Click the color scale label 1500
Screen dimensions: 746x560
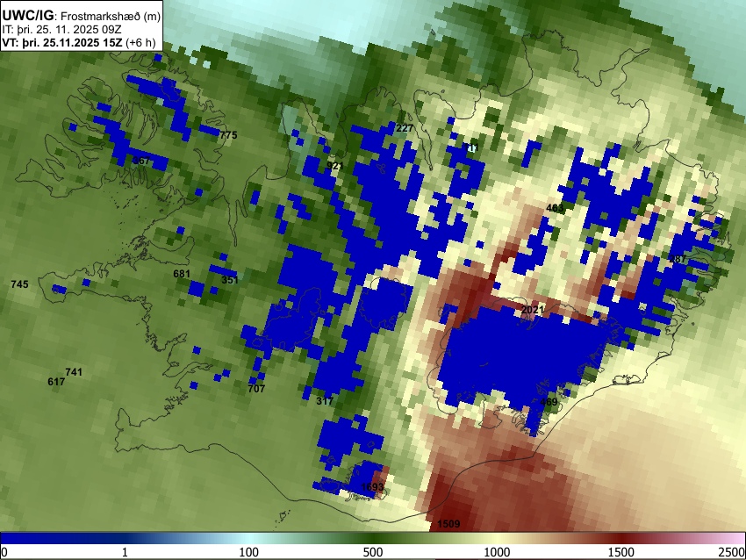tap(621, 552)
